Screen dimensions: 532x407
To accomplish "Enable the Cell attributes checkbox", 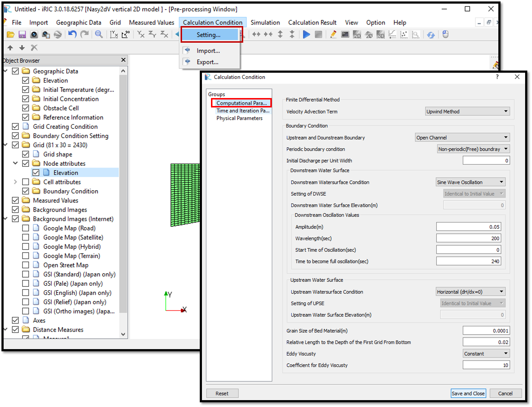I will 25,182.
